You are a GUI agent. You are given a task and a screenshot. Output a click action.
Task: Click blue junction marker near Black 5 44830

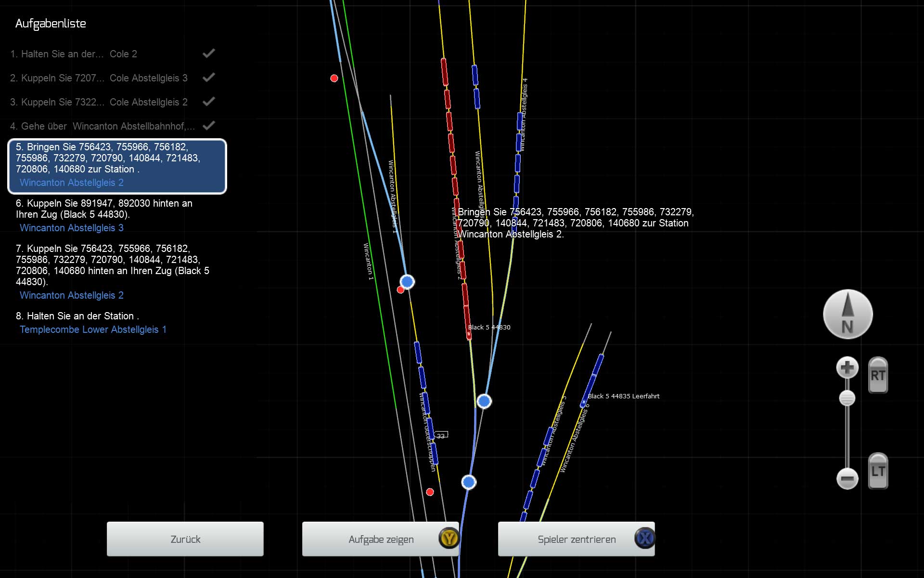[x=484, y=401]
